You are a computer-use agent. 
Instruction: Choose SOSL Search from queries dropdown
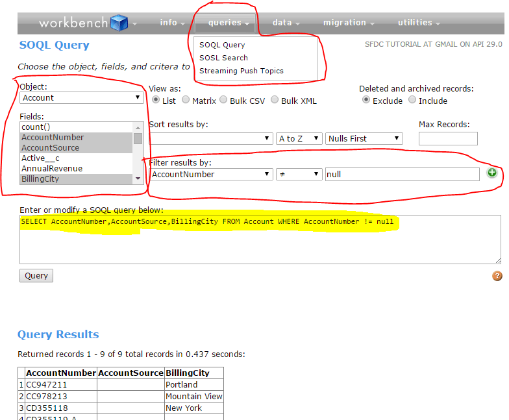[223, 58]
